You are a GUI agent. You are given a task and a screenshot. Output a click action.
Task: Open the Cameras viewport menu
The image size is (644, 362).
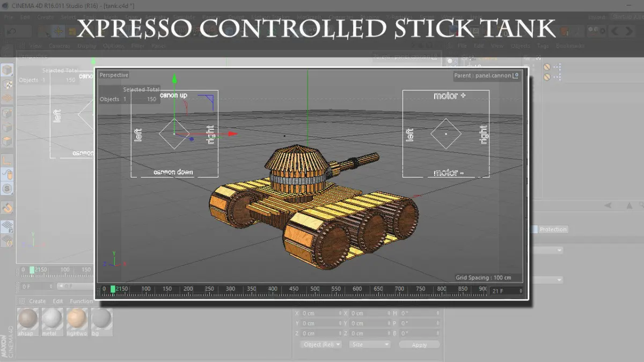[60, 46]
